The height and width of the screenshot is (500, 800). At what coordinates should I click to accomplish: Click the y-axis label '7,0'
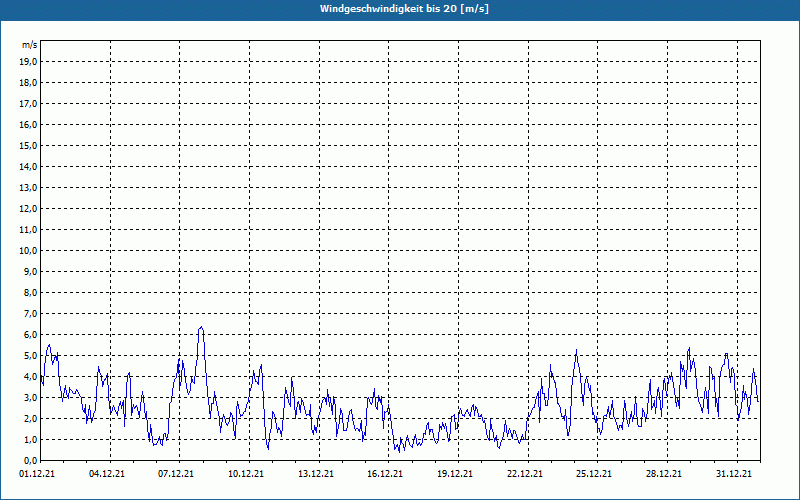point(30,313)
